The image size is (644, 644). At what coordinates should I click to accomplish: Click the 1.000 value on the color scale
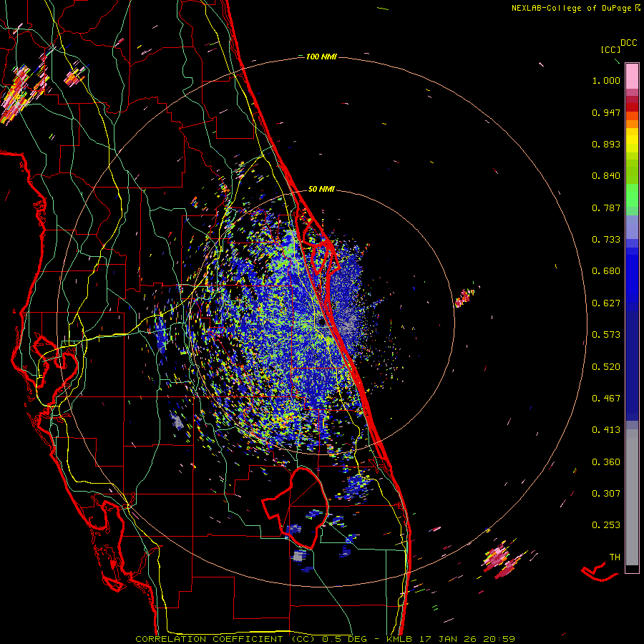pyautogui.click(x=606, y=81)
